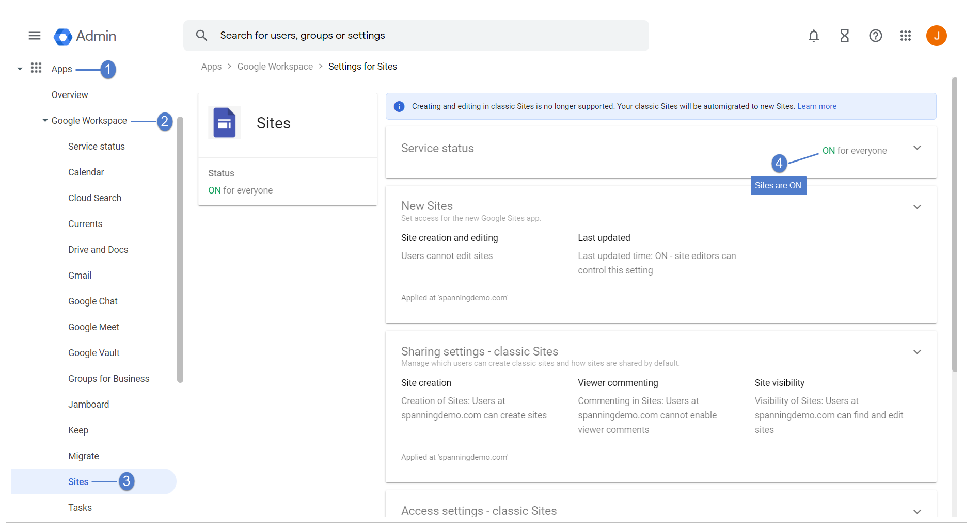Click ON for everyone under Status card
Image resolution: width=980 pixels, height=532 pixels.
click(241, 190)
